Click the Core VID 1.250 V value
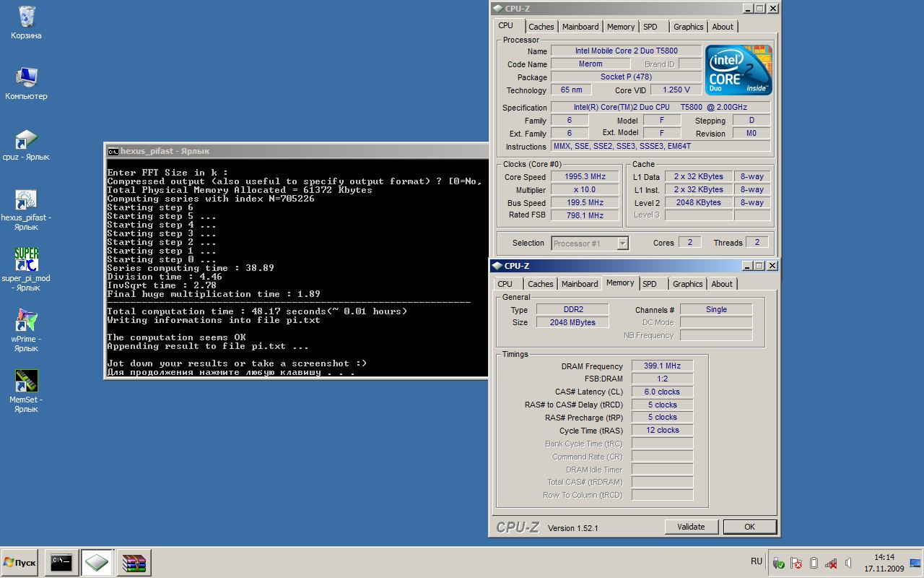Viewport: 924px width, 578px height. pos(676,90)
